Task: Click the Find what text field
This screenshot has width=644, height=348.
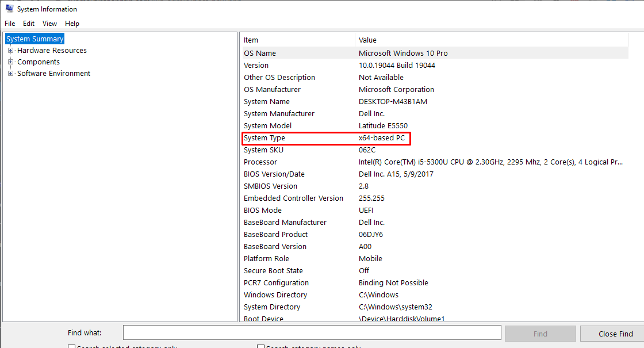Action: (x=312, y=333)
